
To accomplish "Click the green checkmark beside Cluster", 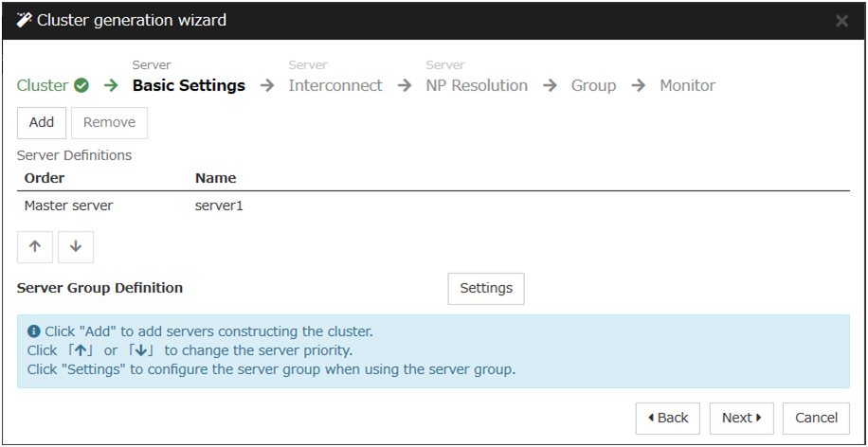I will (81, 85).
